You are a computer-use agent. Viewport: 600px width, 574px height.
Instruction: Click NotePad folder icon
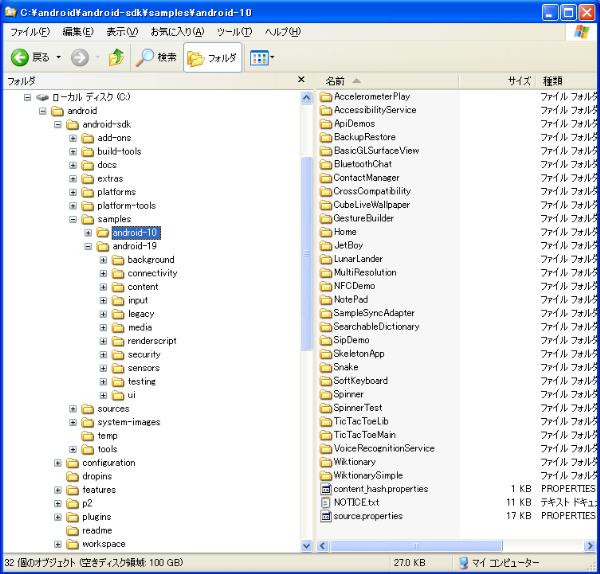point(326,300)
